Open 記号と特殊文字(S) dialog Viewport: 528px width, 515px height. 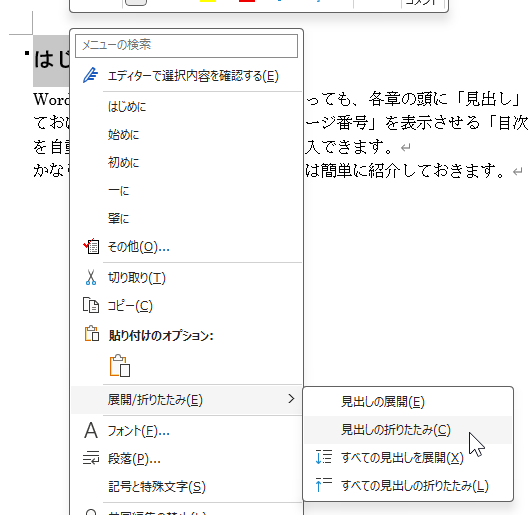tap(186, 487)
